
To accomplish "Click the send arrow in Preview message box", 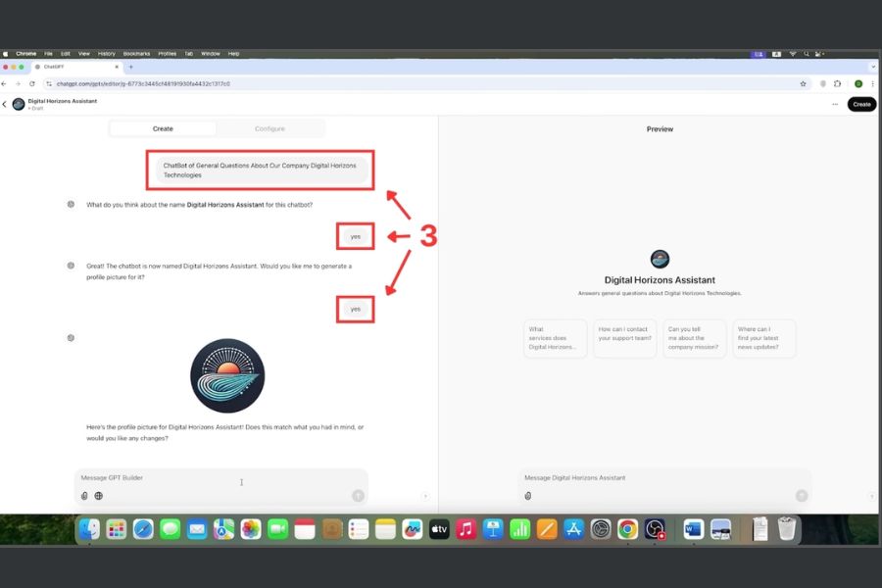I will click(802, 496).
